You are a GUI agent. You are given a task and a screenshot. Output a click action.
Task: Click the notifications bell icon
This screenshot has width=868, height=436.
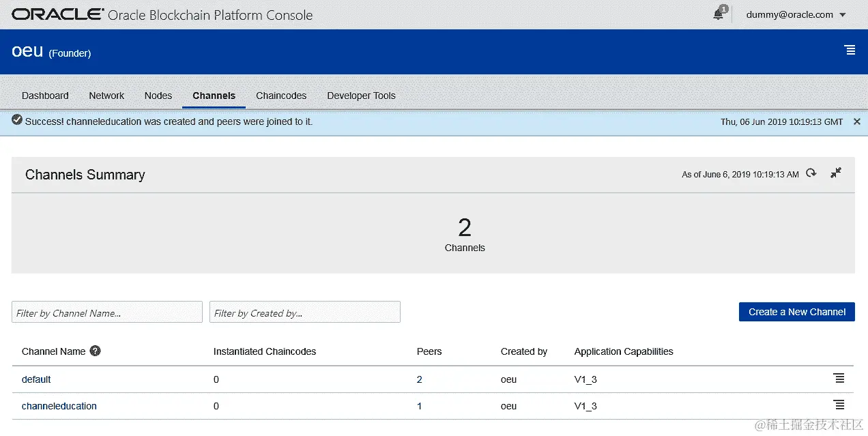click(719, 14)
